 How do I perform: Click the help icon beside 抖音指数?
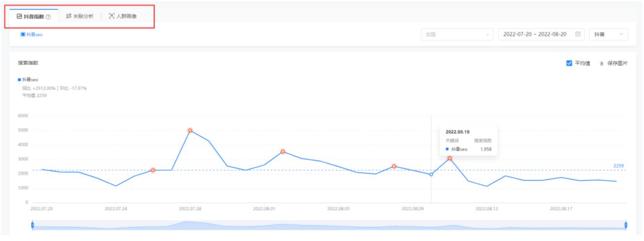pyautogui.click(x=49, y=16)
